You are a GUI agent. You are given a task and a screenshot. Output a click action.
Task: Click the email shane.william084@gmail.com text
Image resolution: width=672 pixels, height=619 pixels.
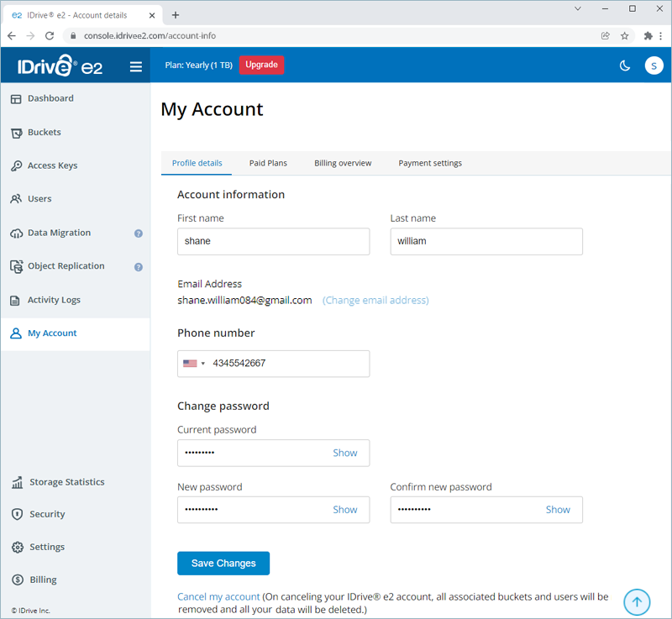(x=244, y=301)
